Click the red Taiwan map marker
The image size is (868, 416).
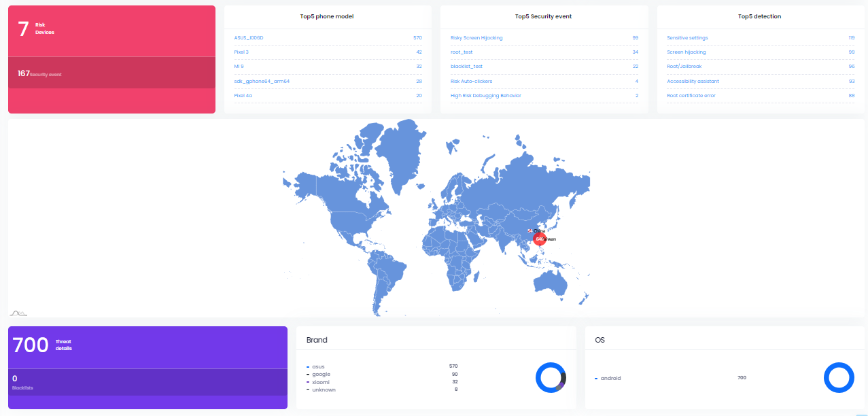[540, 239]
